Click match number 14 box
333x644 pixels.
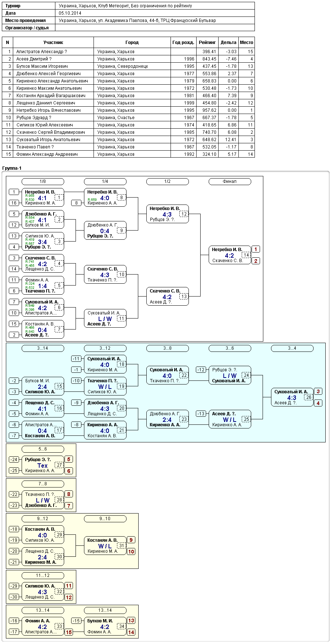(x=246, y=255)
